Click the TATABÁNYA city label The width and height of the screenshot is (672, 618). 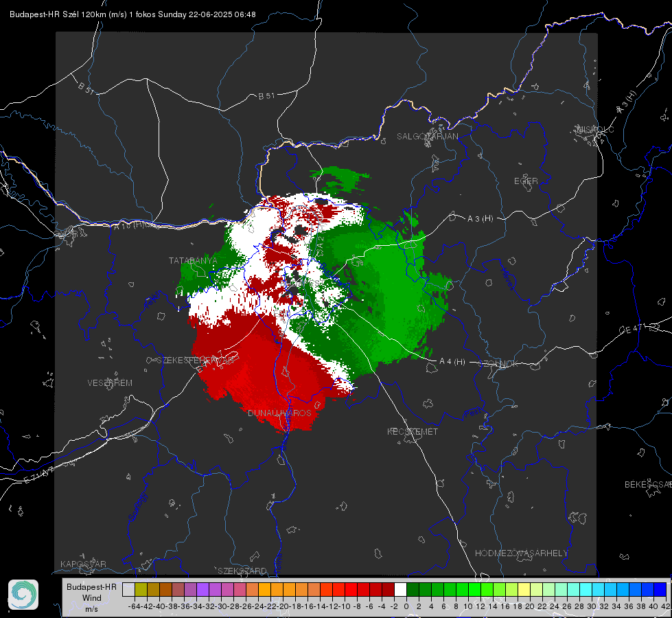coord(193,260)
